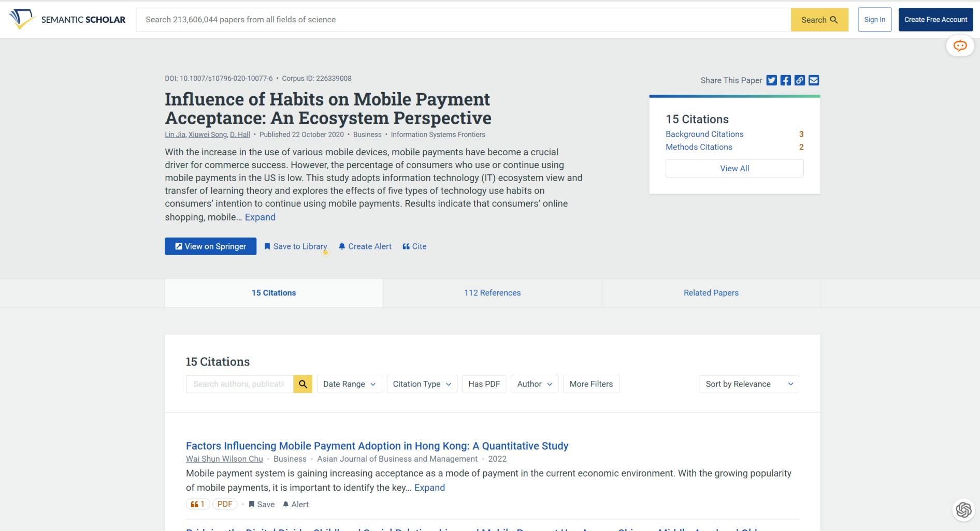Click the Semantic Scholar logo

[x=67, y=20]
